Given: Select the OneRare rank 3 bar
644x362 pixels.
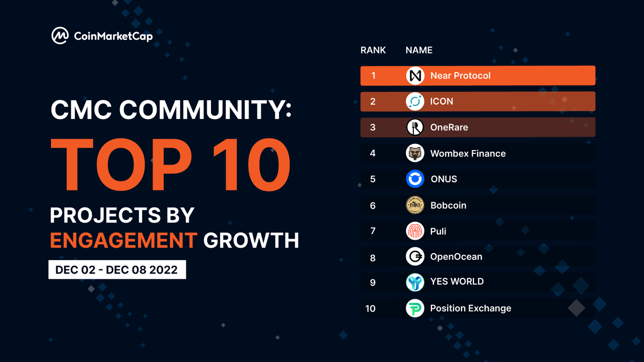Looking at the screenshot, I should 478,127.
